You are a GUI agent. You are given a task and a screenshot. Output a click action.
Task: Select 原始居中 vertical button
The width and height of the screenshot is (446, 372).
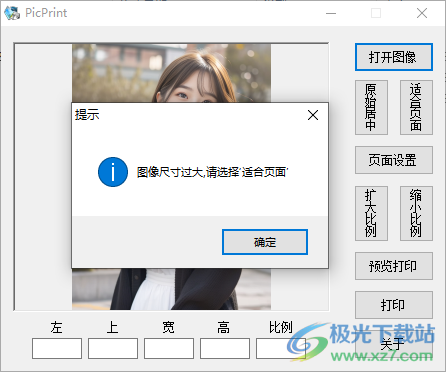point(371,107)
